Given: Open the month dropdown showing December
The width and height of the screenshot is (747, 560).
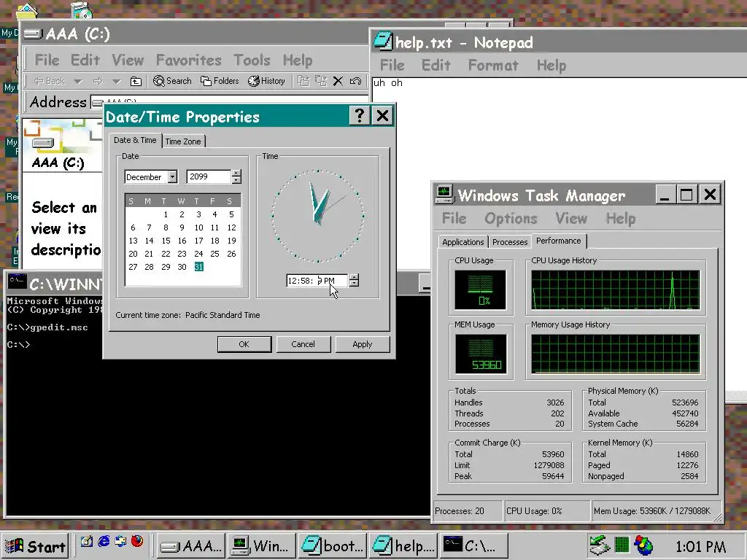Looking at the screenshot, I should [172, 176].
